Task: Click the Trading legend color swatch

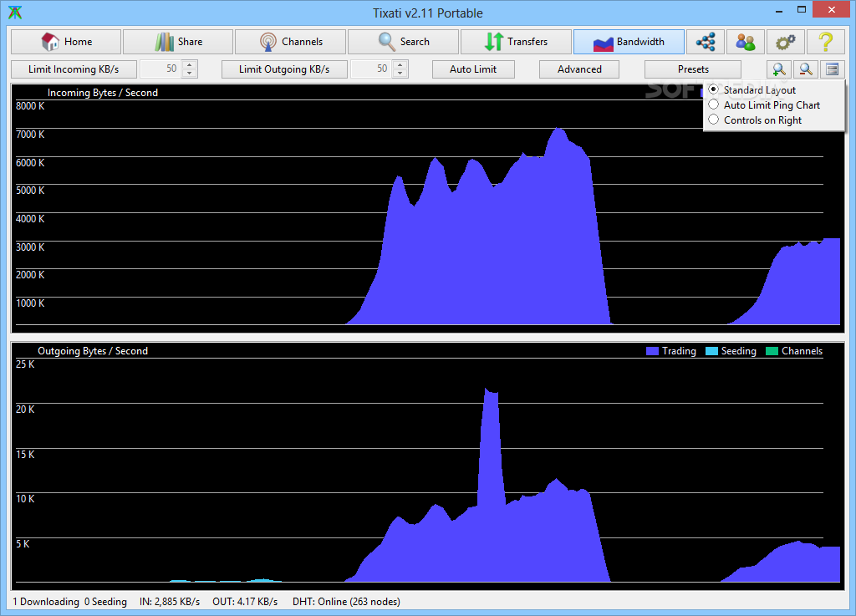Action: (652, 351)
